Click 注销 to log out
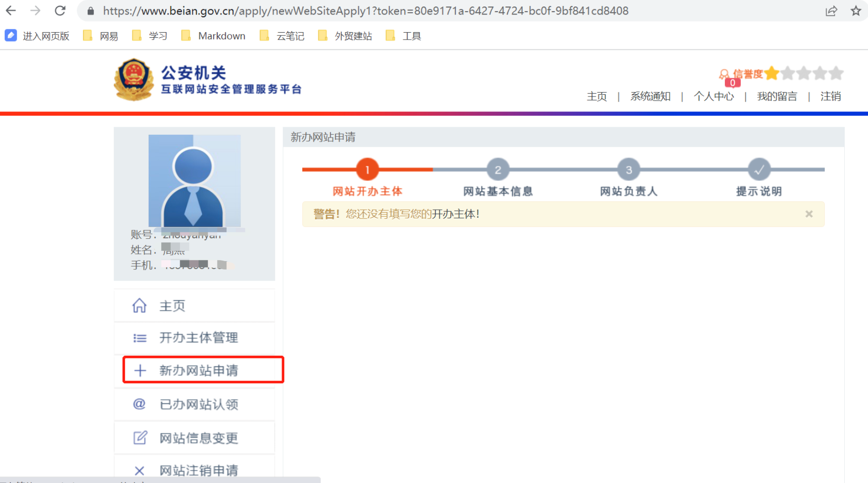 point(831,97)
